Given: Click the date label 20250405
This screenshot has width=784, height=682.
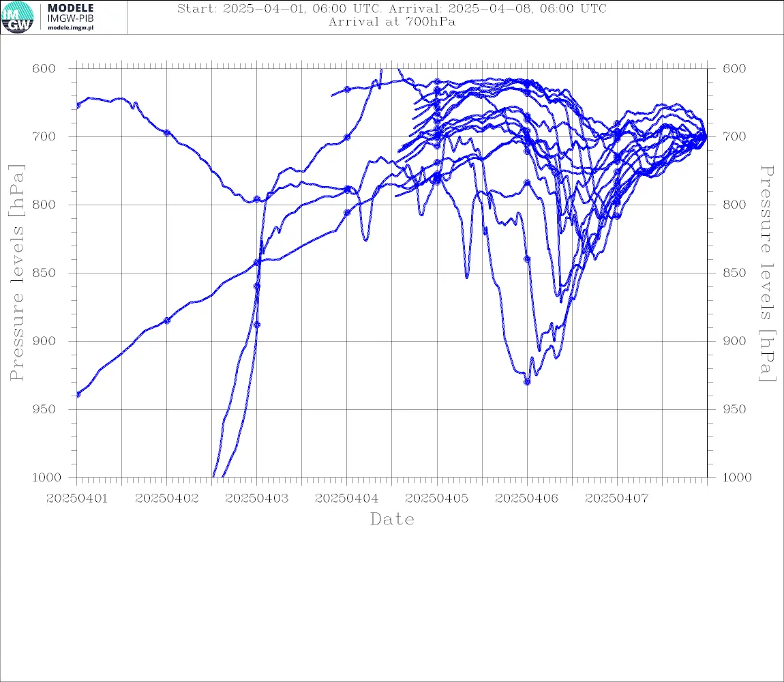Looking at the screenshot, I should pyautogui.click(x=437, y=499).
